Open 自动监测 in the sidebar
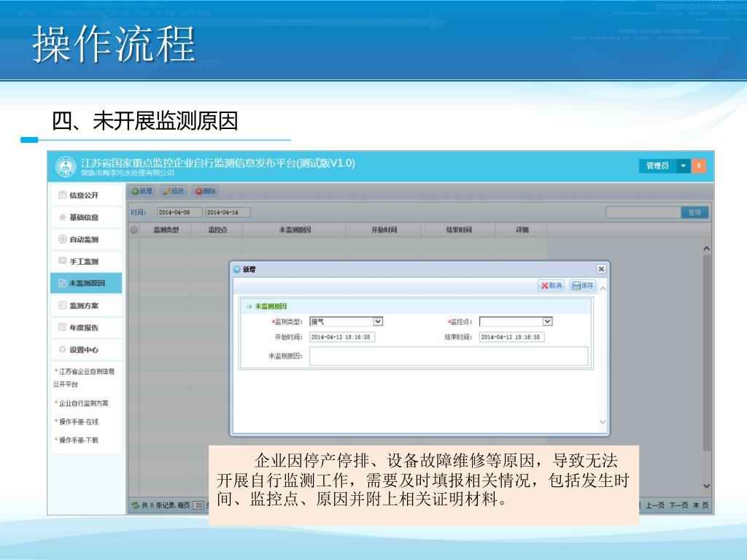747x560 pixels. (x=86, y=239)
